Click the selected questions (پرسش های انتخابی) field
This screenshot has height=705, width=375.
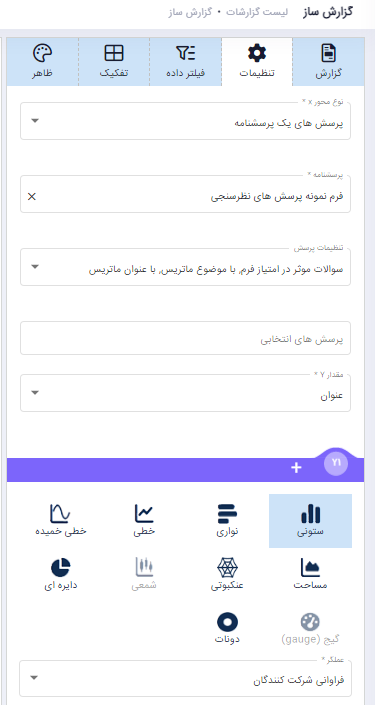pyautogui.click(x=185, y=338)
